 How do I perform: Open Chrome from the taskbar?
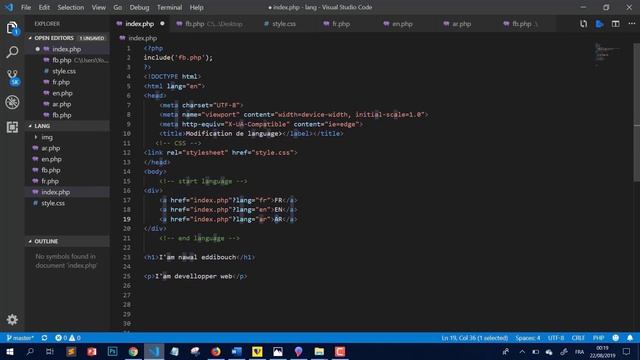click(x=133, y=351)
